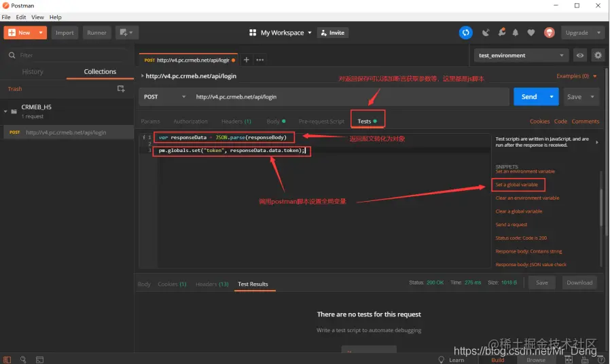This screenshot has height=364, width=610.
Task: Insert the Status code: Code is 200 snippet
Action: [x=521, y=238]
